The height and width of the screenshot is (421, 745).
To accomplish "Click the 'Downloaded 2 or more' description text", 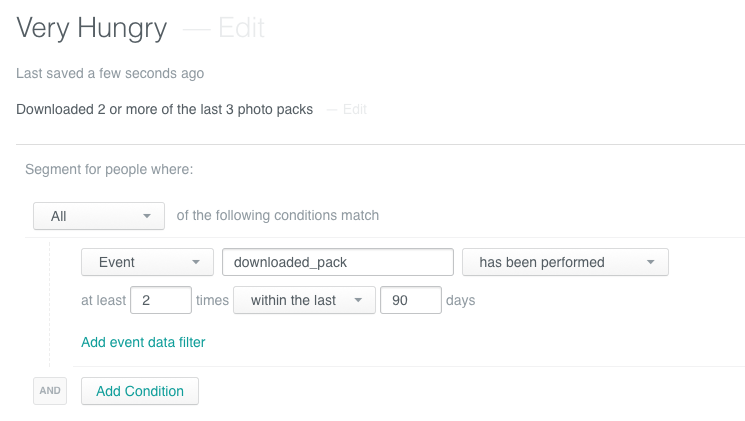I will (x=164, y=110).
